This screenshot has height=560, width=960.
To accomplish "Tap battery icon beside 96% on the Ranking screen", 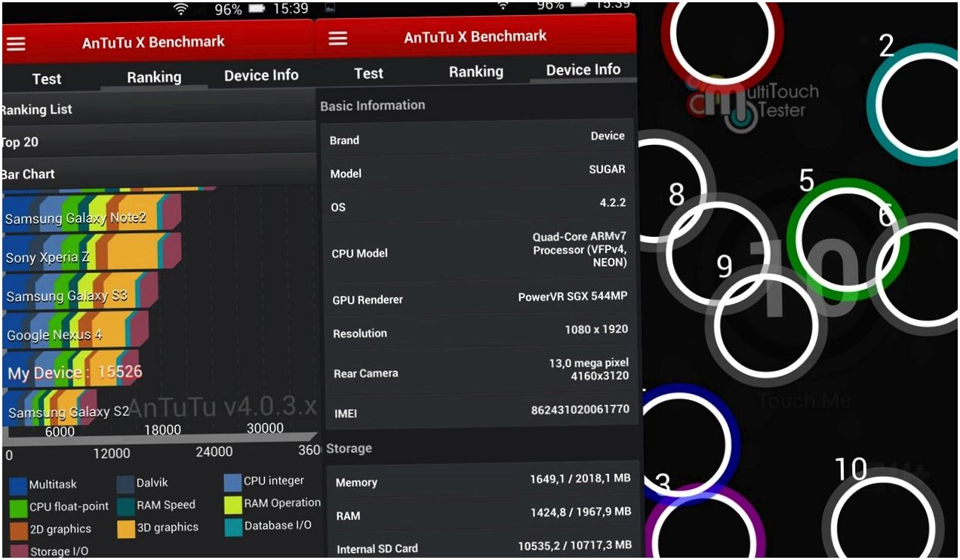I will click(257, 9).
